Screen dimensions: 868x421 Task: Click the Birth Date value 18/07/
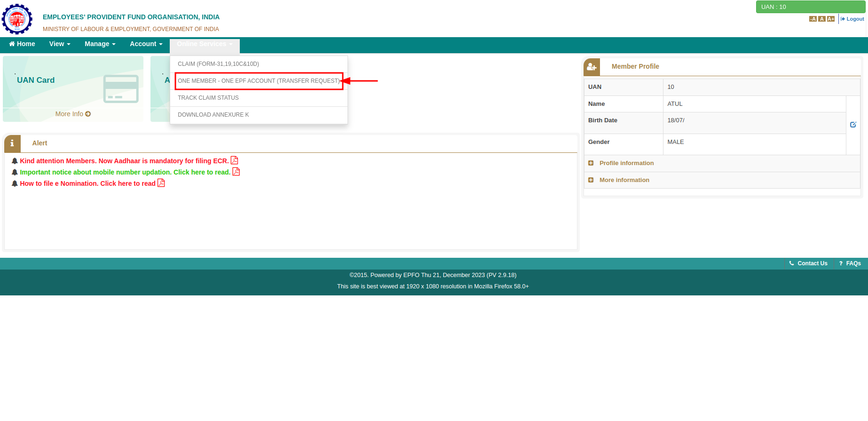pyautogui.click(x=676, y=120)
